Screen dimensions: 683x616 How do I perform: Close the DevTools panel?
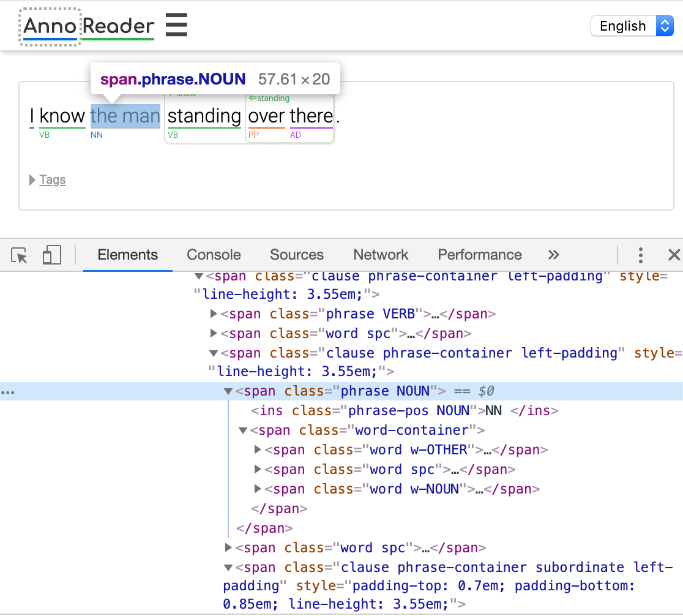pyautogui.click(x=674, y=255)
